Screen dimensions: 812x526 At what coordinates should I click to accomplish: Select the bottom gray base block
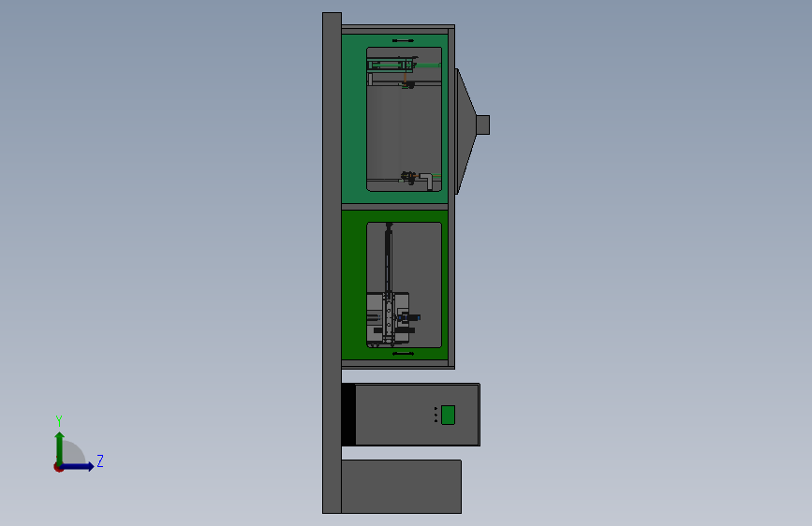point(402,487)
